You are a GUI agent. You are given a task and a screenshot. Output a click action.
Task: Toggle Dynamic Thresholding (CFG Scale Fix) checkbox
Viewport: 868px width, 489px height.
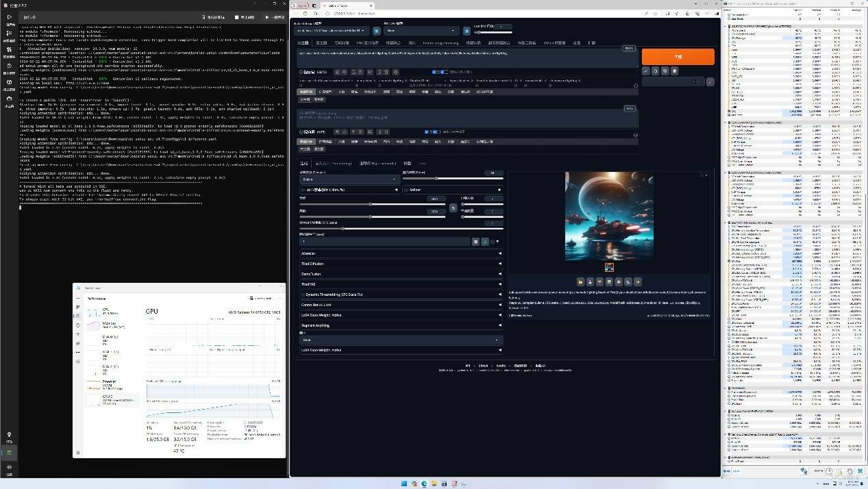[x=303, y=294]
